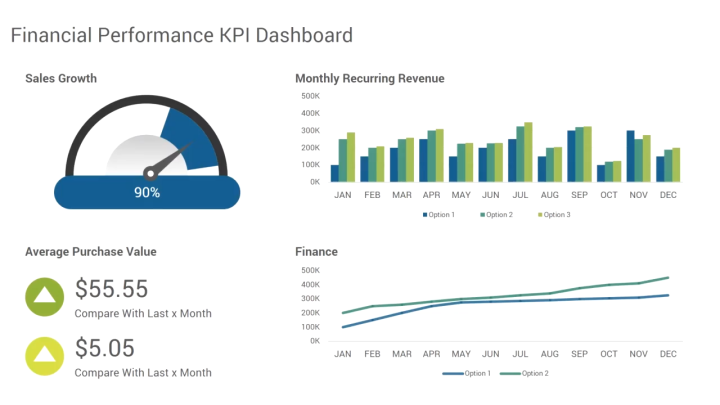
Task: Click Compare With Last x Month under $5.05
Action: pyautogui.click(x=143, y=373)
